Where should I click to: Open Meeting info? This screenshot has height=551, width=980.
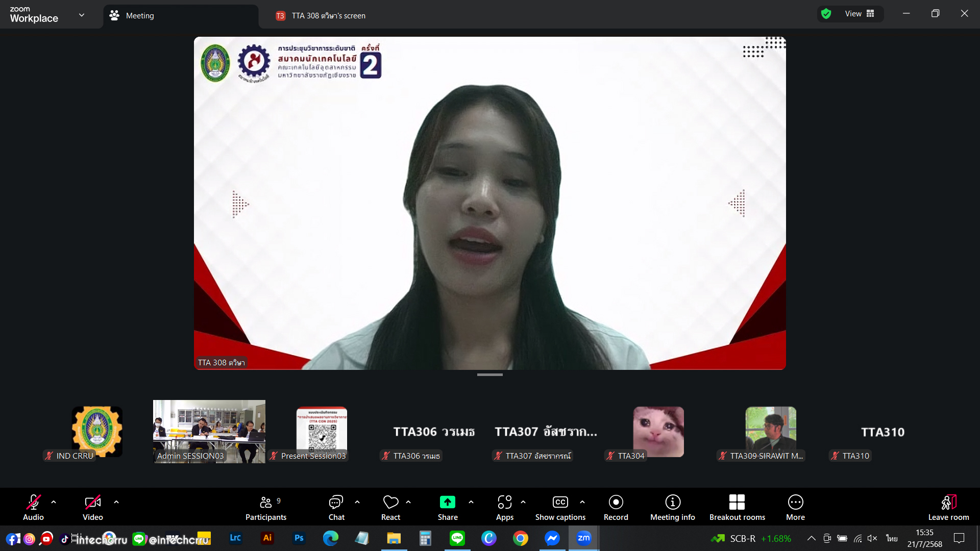tap(672, 508)
